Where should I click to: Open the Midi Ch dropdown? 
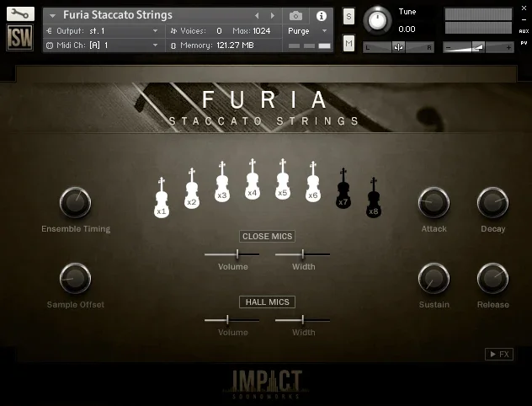pos(105,45)
